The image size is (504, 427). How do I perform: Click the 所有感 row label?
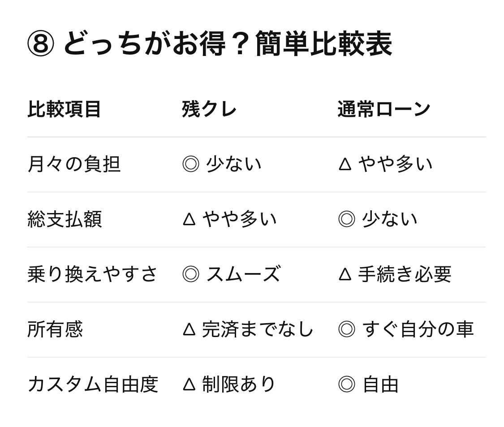pyautogui.click(x=55, y=329)
